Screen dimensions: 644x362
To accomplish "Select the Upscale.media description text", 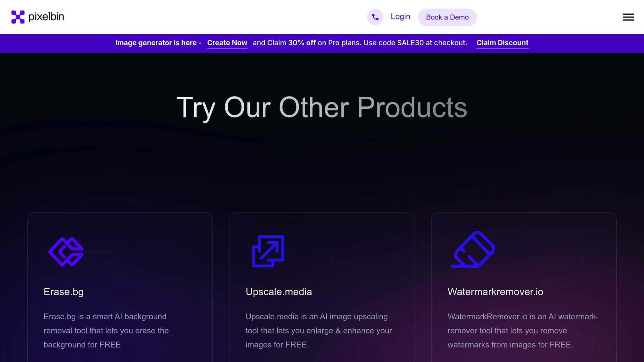I will click(319, 331).
